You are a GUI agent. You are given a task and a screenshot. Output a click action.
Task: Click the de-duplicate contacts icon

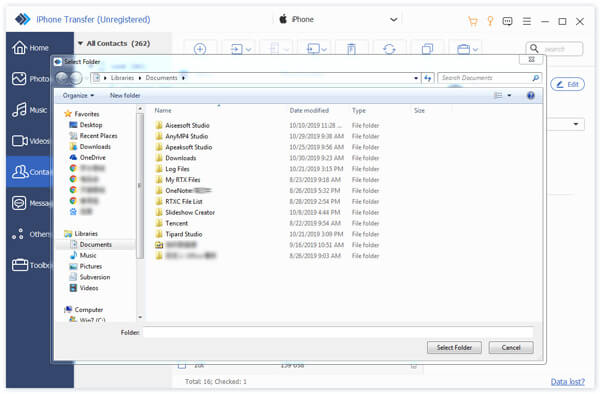point(427,49)
